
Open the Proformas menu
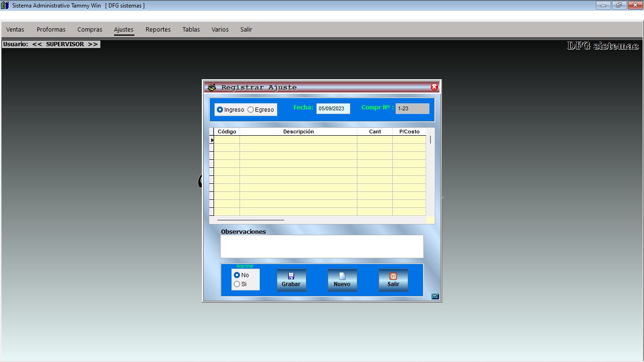point(51,29)
